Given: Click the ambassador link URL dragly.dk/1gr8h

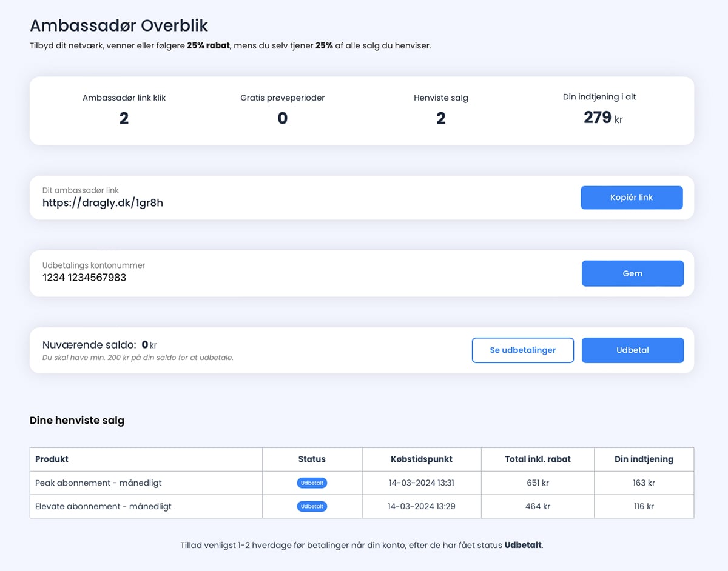Looking at the screenshot, I should [103, 203].
